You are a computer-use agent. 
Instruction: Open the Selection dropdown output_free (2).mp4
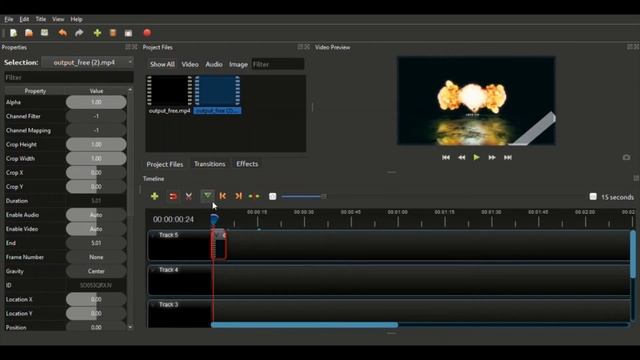(x=87, y=62)
